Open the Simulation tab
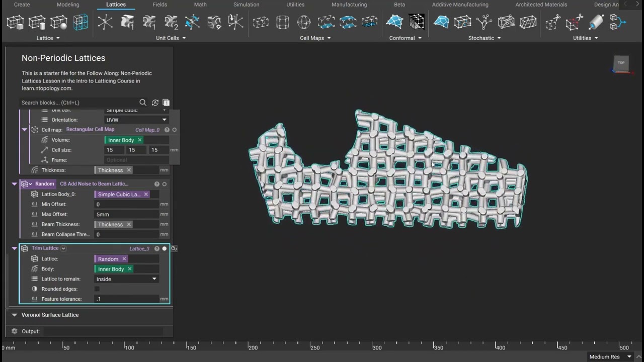Screen dimensions: 644x362 (x=247, y=5)
